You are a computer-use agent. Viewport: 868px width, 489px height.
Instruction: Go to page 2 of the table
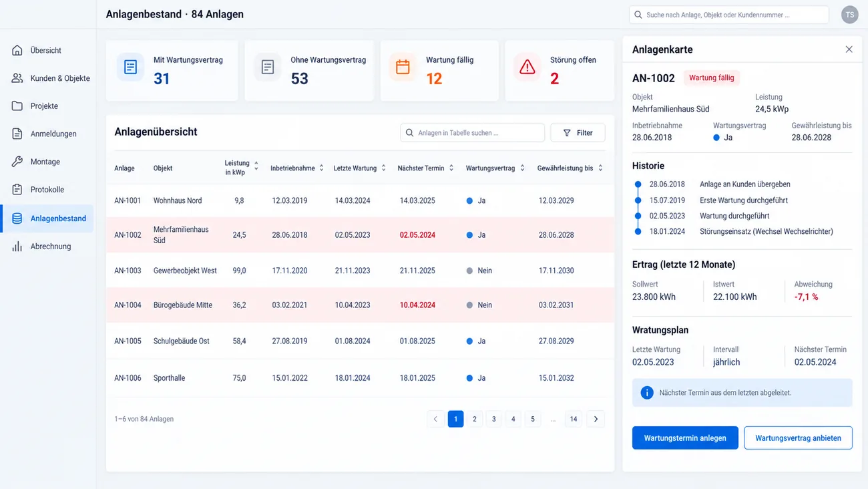click(x=475, y=419)
